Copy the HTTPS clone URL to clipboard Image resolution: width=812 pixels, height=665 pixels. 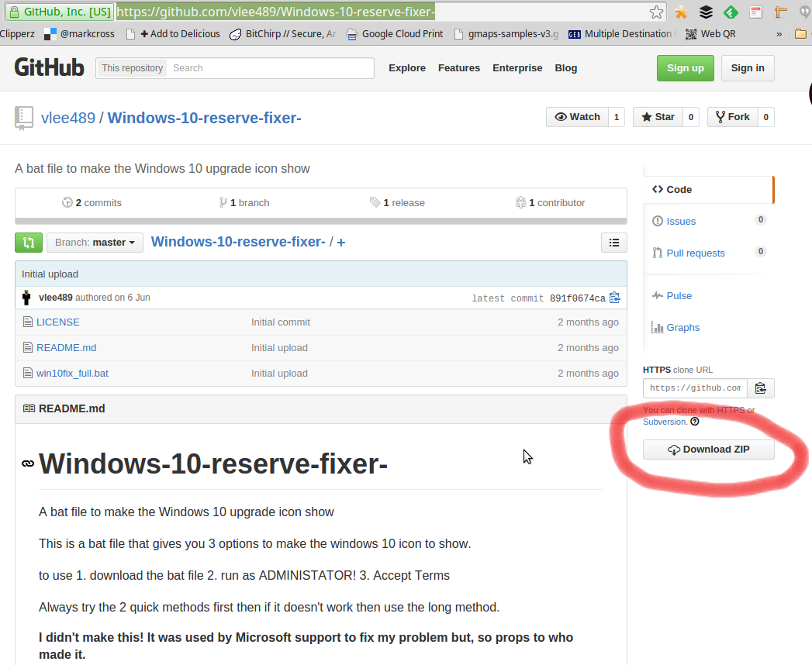click(x=760, y=388)
